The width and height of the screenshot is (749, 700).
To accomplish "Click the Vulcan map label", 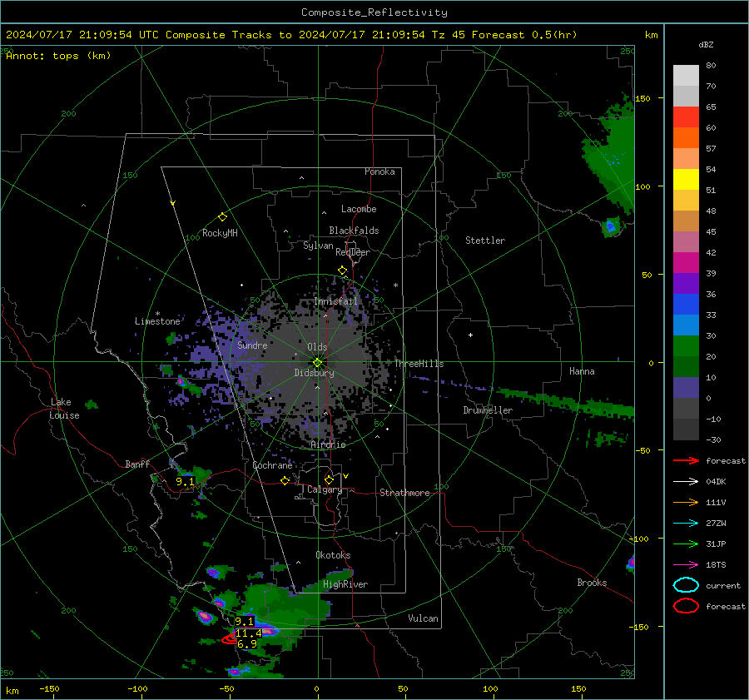I will coord(423,618).
